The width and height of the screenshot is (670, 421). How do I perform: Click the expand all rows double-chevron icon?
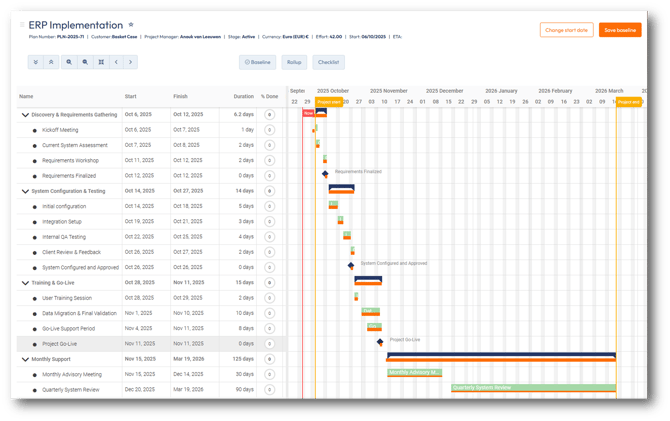[x=36, y=62]
